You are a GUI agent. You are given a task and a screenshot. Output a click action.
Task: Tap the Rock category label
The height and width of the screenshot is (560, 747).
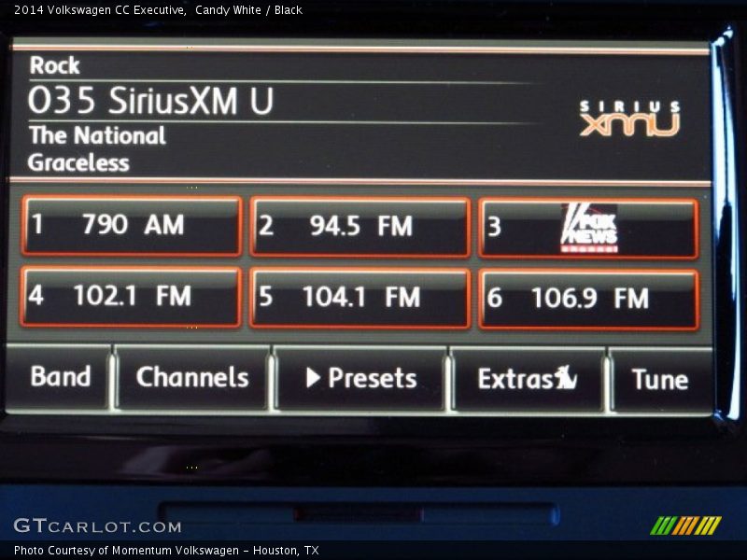click(54, 65)
